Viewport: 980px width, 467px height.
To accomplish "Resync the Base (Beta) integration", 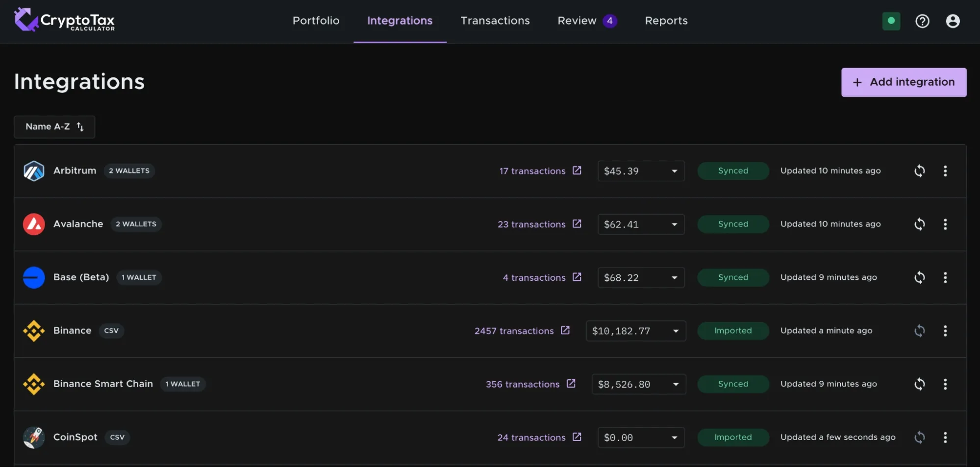I will coord(920,278).
